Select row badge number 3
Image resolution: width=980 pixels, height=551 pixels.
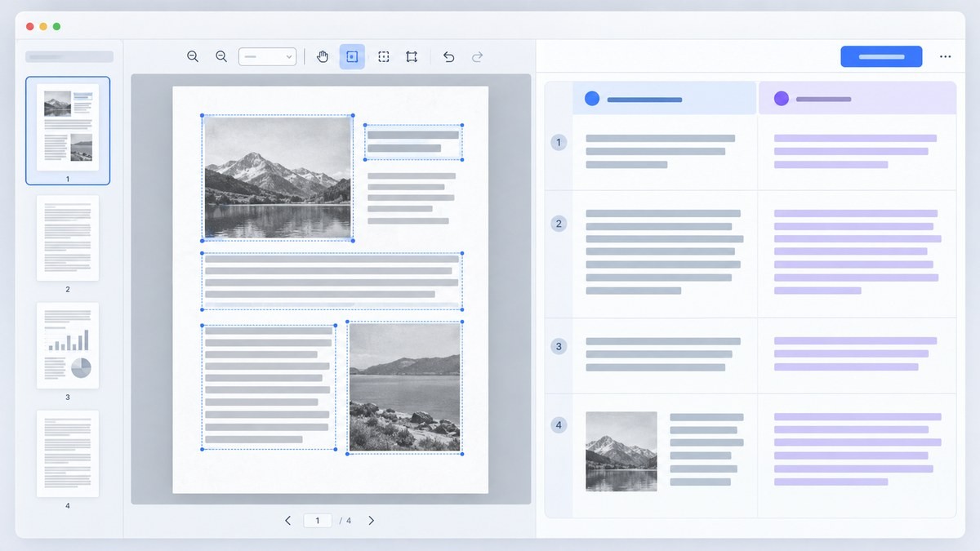559,346
